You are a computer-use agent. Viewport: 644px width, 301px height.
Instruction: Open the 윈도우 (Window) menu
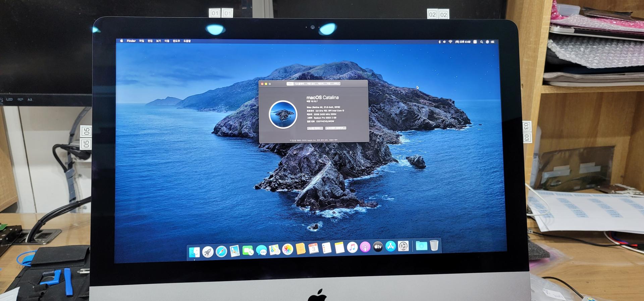click(x=176, y=41)
